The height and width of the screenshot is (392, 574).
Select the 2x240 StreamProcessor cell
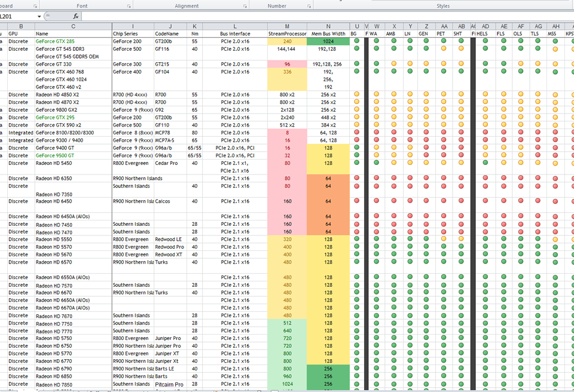[287, 118]
